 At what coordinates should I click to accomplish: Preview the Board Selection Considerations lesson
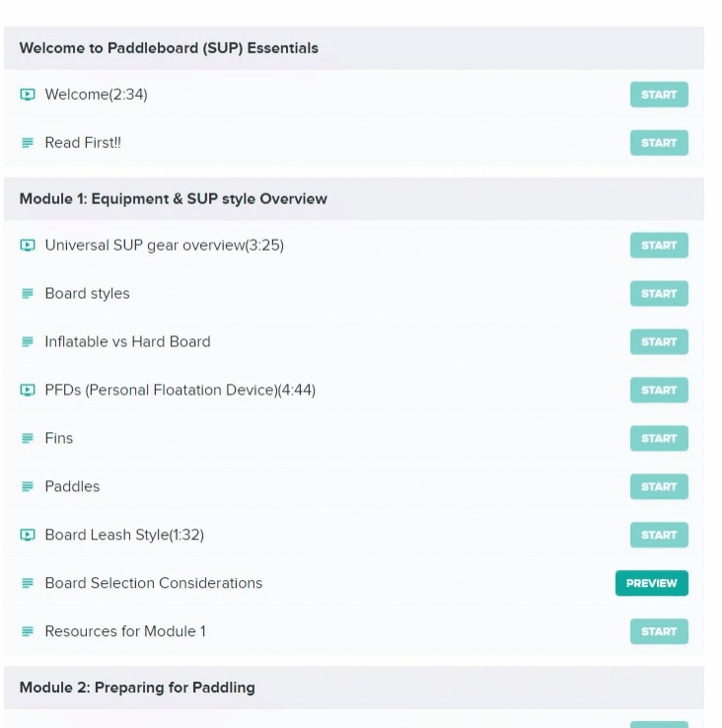click(x=651, y=583)
